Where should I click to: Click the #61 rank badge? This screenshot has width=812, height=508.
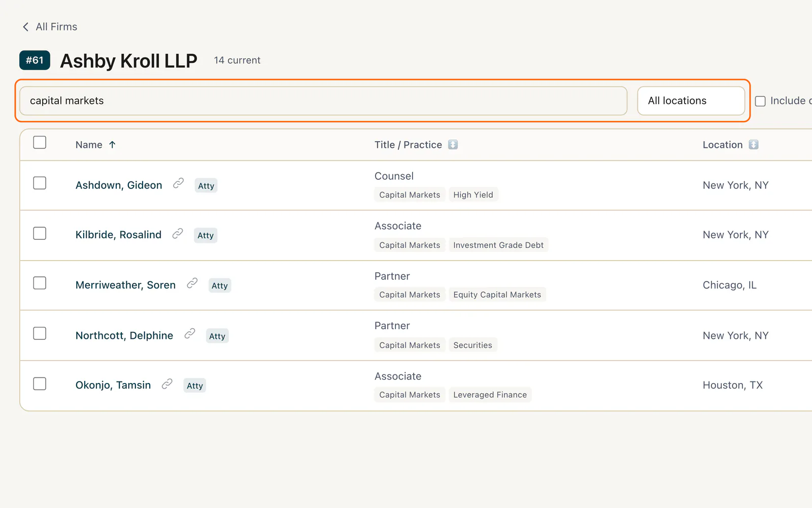pyautogui.click(x=35, y=60)
